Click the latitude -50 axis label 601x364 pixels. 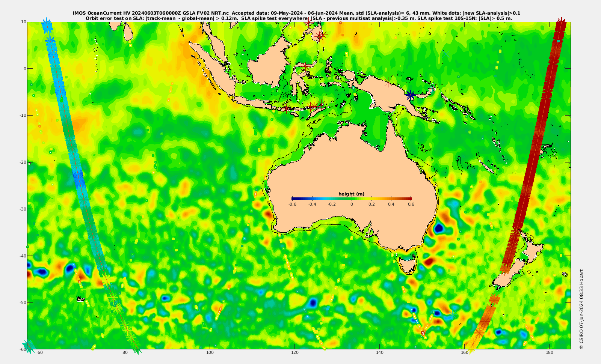23,302
